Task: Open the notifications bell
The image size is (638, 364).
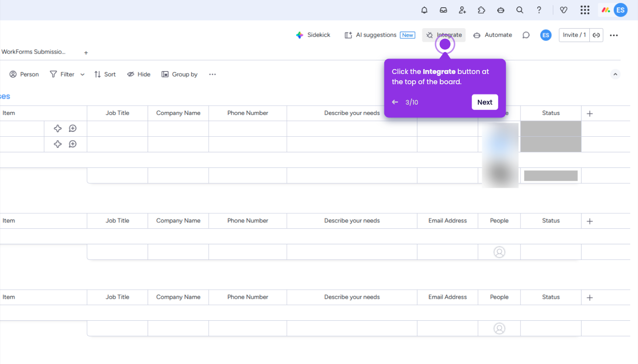Action: [424, 10]
